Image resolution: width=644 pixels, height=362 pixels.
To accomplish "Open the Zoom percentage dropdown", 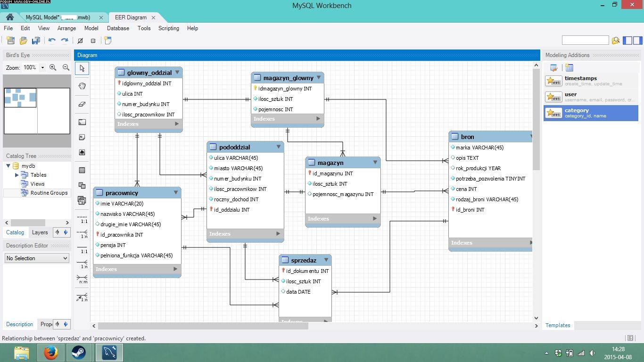I will tap(42, 67).
